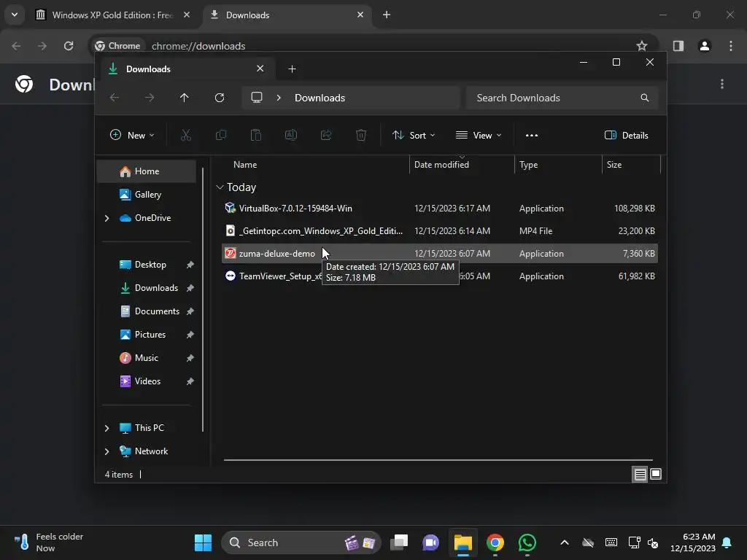
Task: Click the PC icon in the Explorer address bar
Action: [257, 98]
